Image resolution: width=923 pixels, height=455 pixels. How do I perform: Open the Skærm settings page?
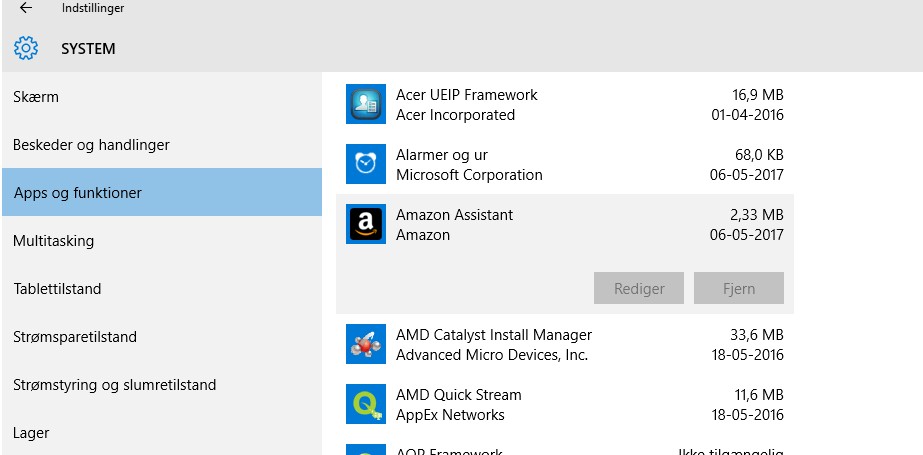[x=162, y=97]
